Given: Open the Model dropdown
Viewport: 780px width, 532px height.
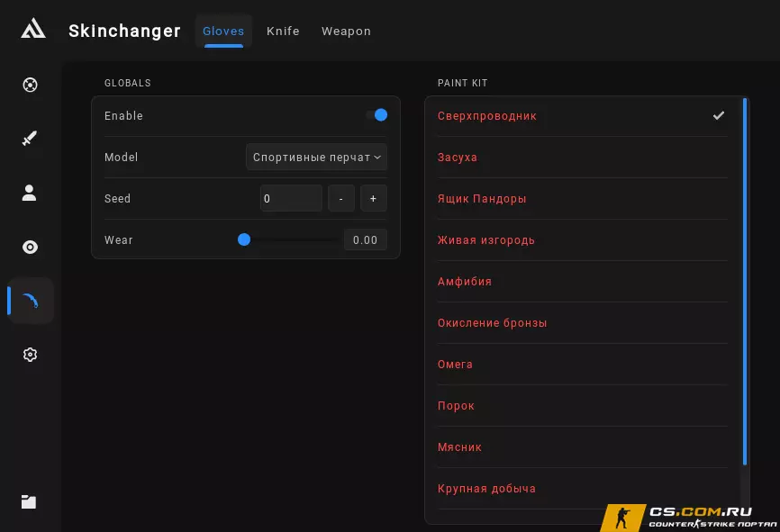Looking at the screenshot, I should [x=316, y=158].
